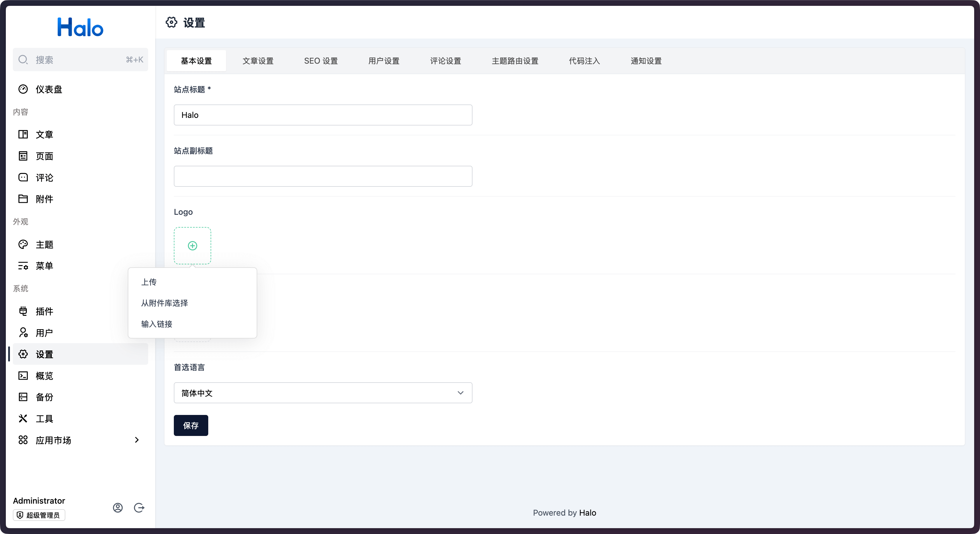Open Themes via the palette icon (主题)
This screenshot has height=534, width=980.
(x=23, y=244)
